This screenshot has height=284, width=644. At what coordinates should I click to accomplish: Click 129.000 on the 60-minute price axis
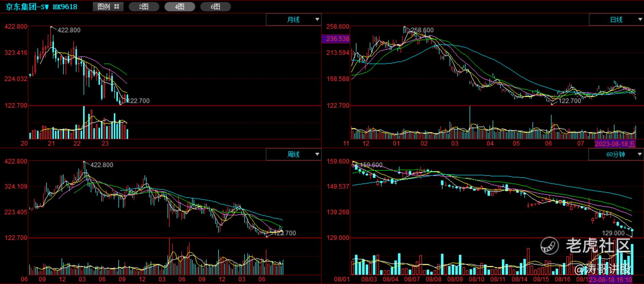pos(338,238)
